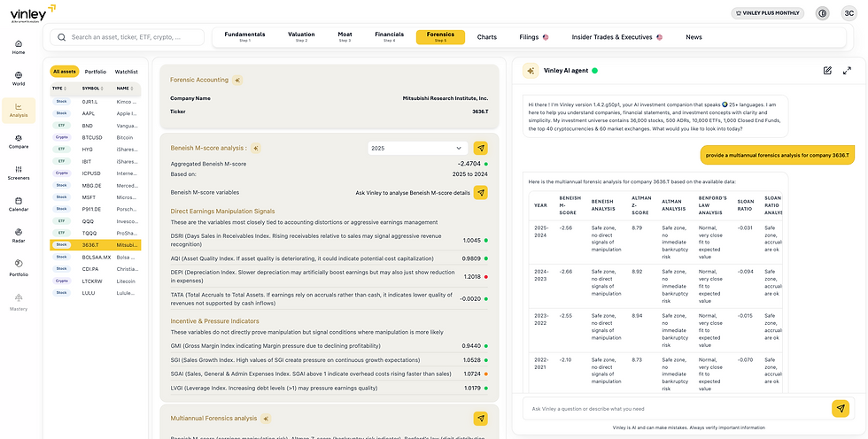The image size is (868, 439).
Task: Click the Vinley AI agent avatar icon
Action: (x=531, y=71)
